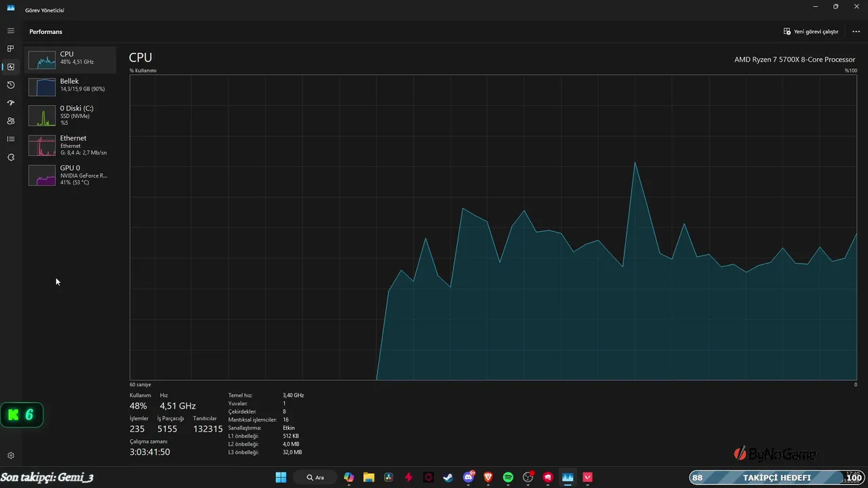
Task: Open DaVinci Resolve from the taskbar
Action: (x=389, y=477)
